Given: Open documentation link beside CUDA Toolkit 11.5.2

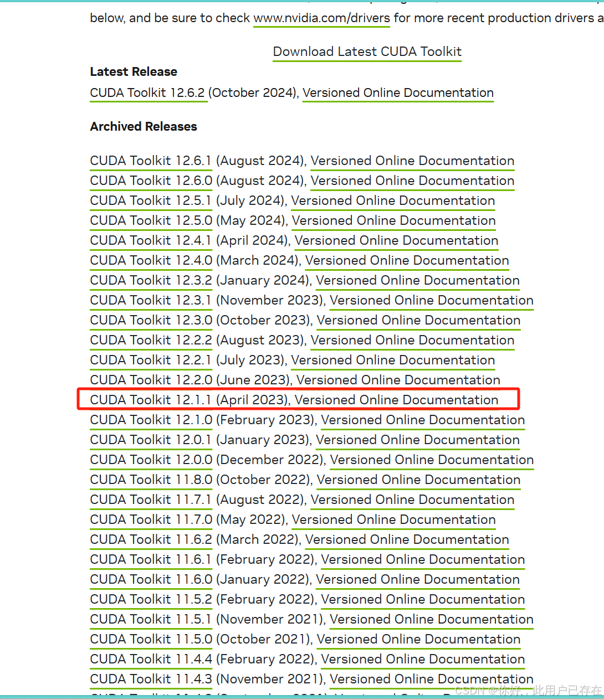Looking at the screenshot, I should [423, 599].
